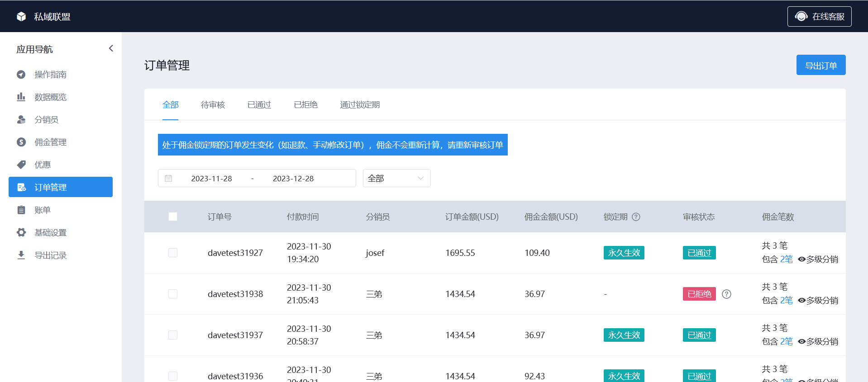Open 数据概览 in the sidebar
The image size is (868, 382).
coord(61,97)
